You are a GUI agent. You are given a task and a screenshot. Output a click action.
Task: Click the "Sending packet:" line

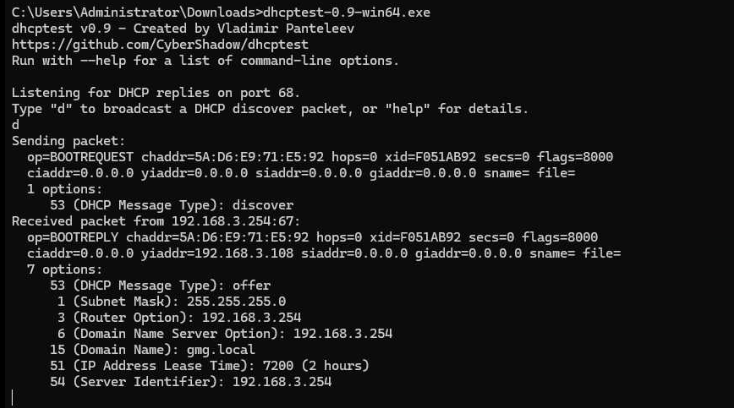pyautogui.click(x=69, y=141)
